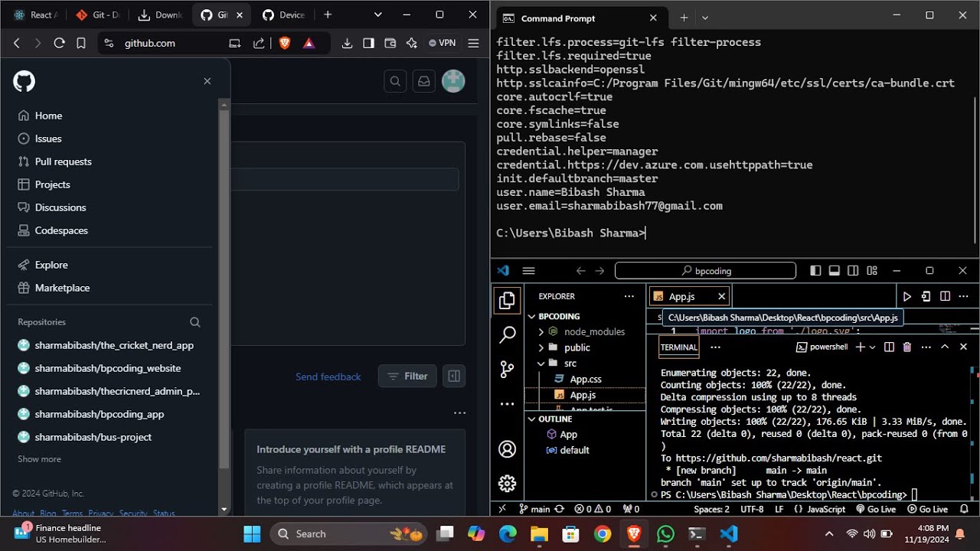Click VS Code bpcoding search box
Viewport: 980px width, 551px height.
point(705,271)
